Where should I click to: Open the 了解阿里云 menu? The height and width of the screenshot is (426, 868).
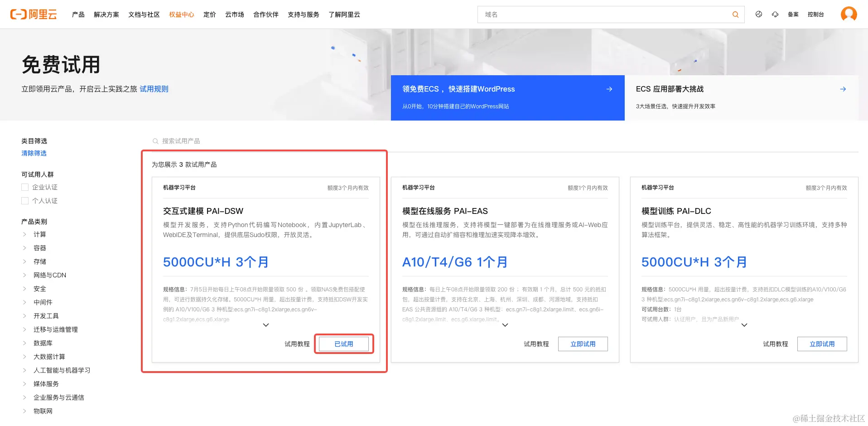point(344,15)
